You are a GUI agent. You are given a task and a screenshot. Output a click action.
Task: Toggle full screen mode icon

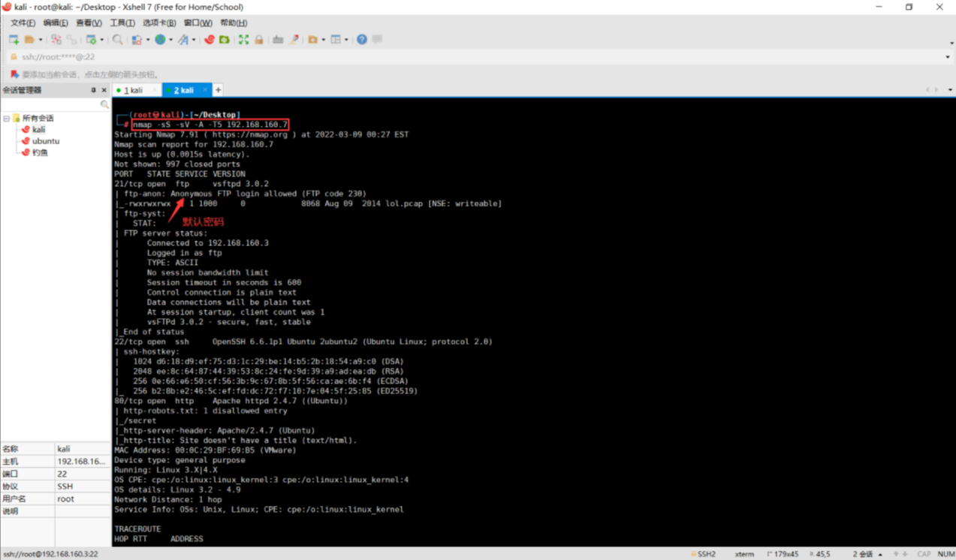pyautogui.click(x=243, y=39)
